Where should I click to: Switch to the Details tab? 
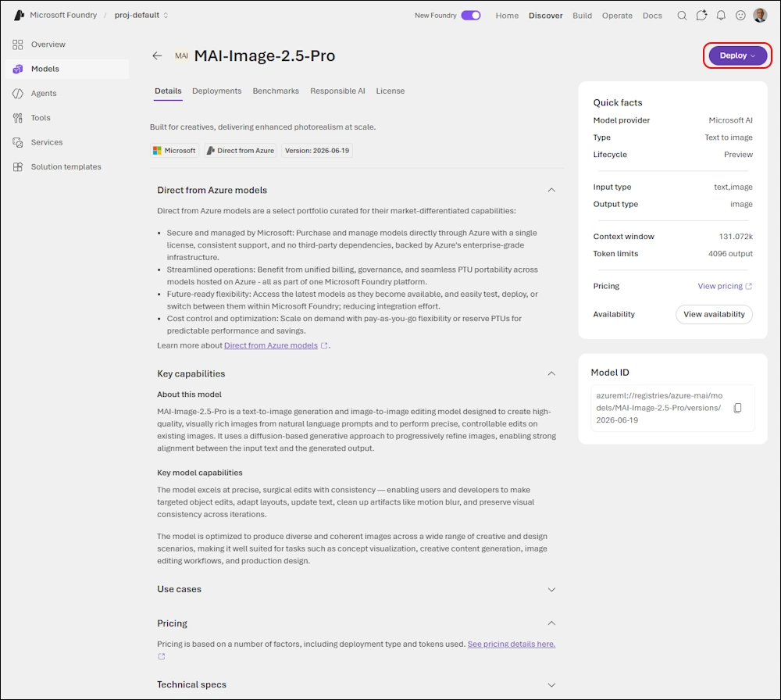click(168, 91)
